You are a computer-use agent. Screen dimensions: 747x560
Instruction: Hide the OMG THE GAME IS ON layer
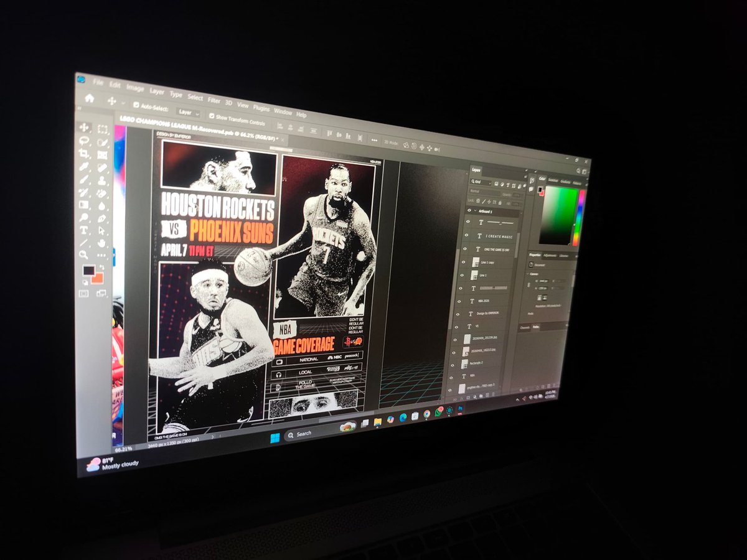pyautogui.click(x=465, y=249)
